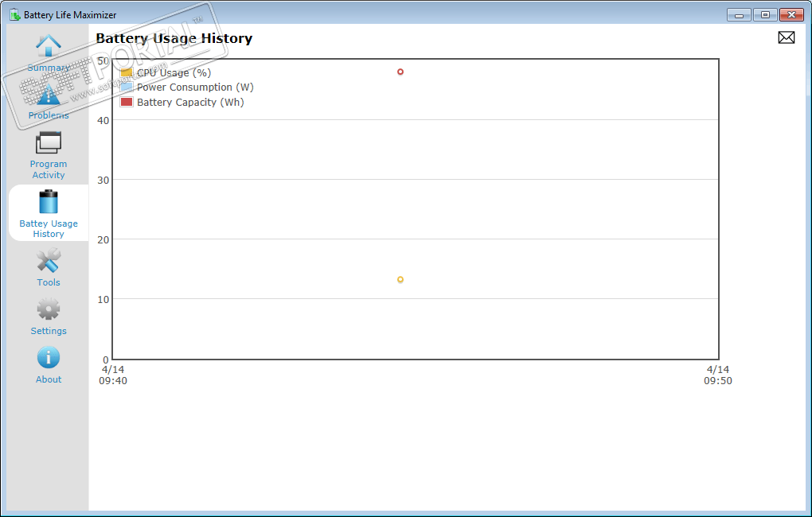Viewport: 812px width, 517px height.
Task: Click the About label in sidebar
Action: pyautogui.click(x=48, y=379)
